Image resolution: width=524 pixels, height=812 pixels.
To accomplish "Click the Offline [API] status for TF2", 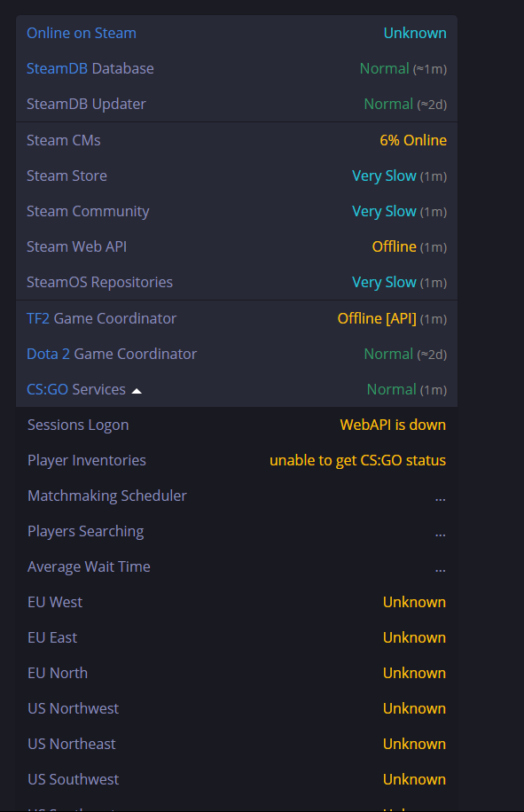I will coord(377,318).
